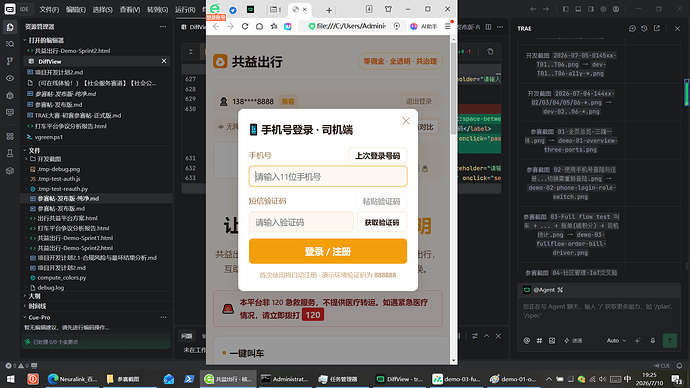Open the chat history in the TRAE panel
The height and width of the screenshot is (388, 690).
pyautogui.click(x=644, y=28)
